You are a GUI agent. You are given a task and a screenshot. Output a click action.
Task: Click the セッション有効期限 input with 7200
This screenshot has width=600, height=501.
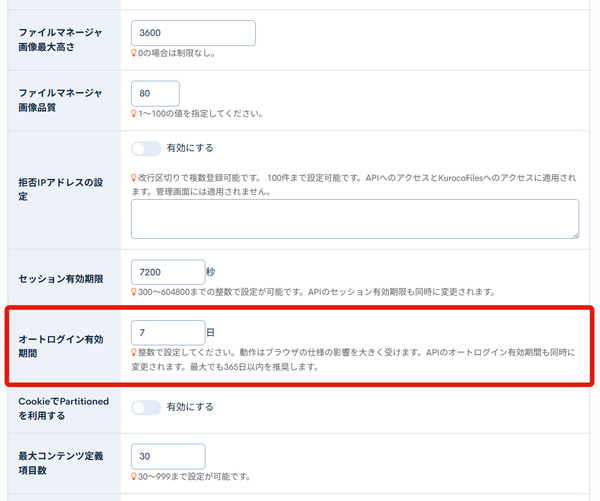[168, 272]
